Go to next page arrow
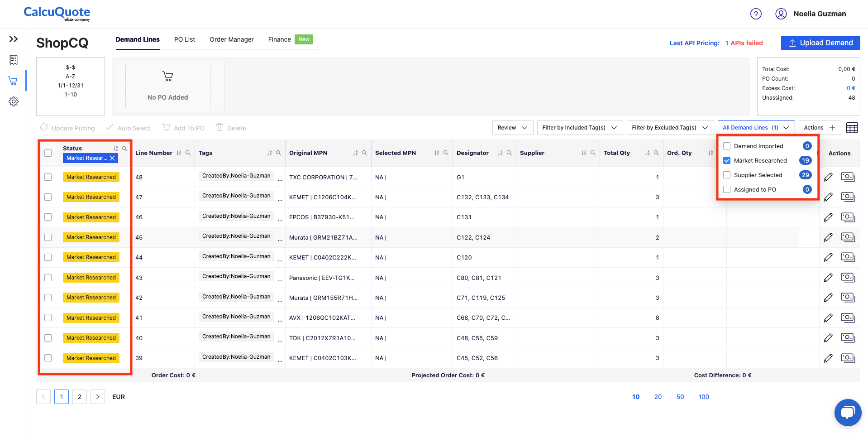The height and width of the screenshot is (433, 868). 98,397
